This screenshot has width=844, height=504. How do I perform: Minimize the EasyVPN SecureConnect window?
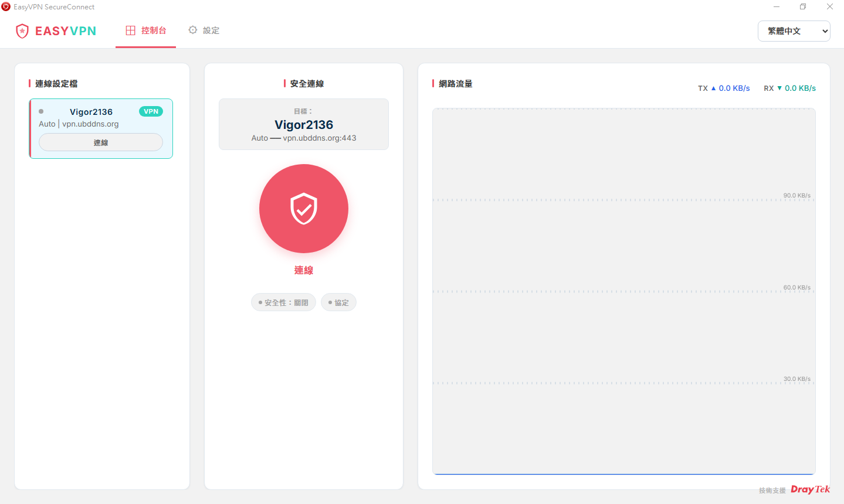777,7
